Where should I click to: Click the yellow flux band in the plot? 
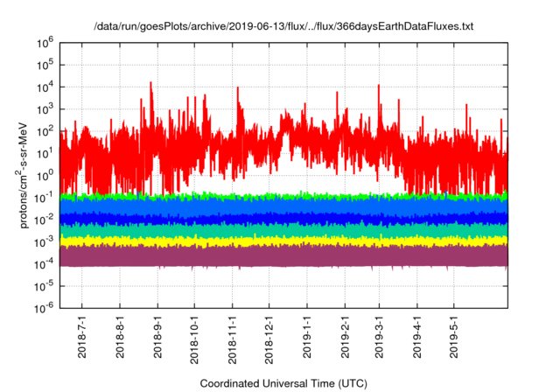pyautogui.click(x=283, y=241)
